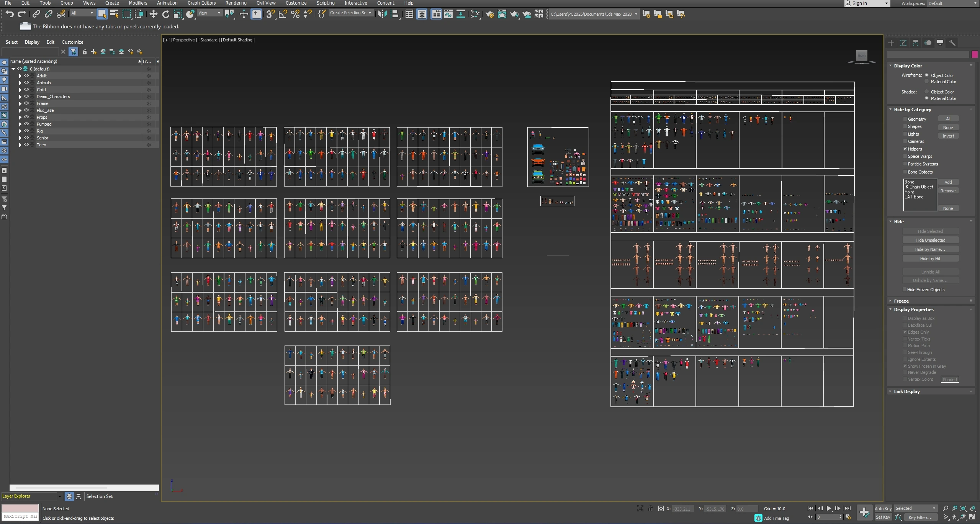
Task: Select Material Color wireframe radio button
Action: point(927,82)
